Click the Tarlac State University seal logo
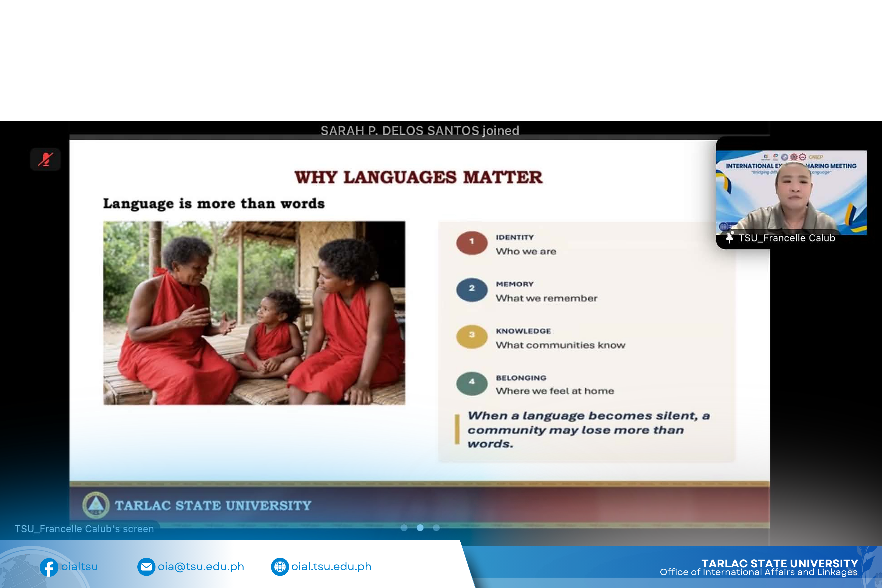 [96, 505]
